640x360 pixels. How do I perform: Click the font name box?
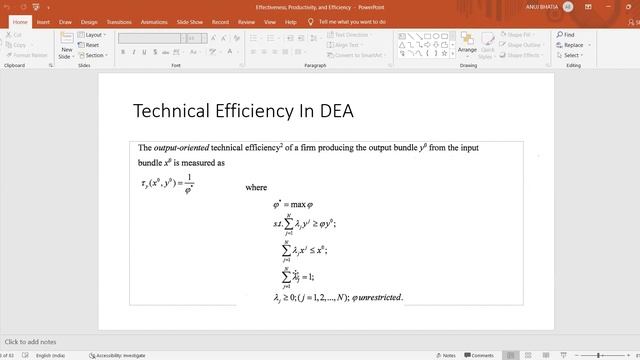tap(149, 38)
